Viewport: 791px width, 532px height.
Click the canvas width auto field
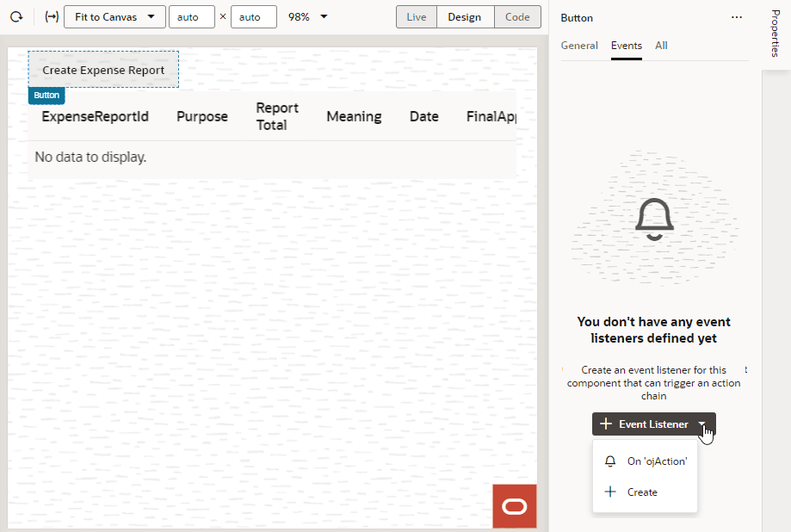pos(191,17)
